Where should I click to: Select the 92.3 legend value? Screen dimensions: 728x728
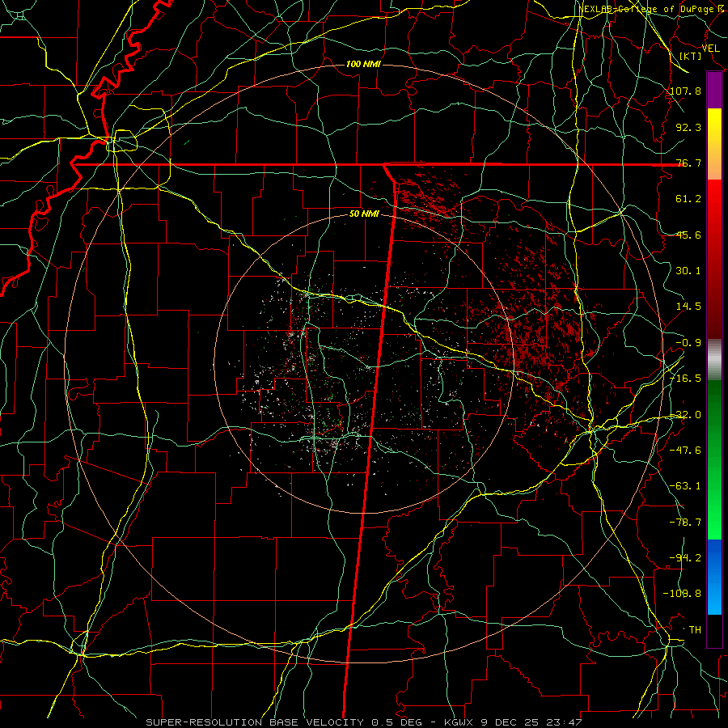(x=688, y=127)
